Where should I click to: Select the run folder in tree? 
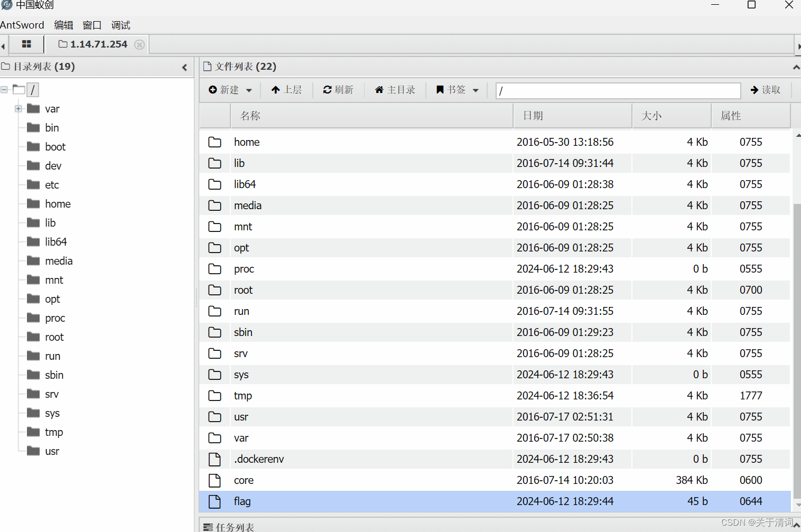[x=53, y=356]
